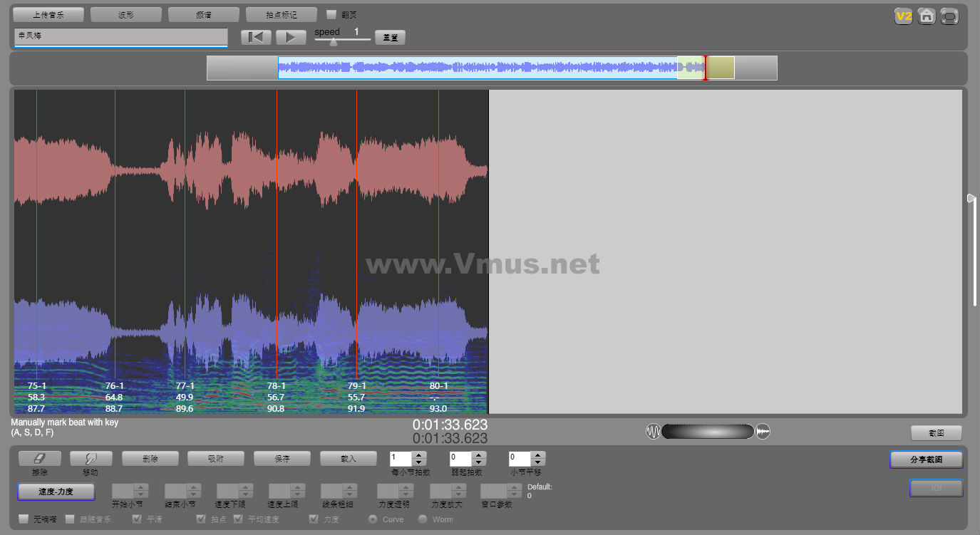
Task: Click the speed slider handle
Action: [x=334, y=41]
